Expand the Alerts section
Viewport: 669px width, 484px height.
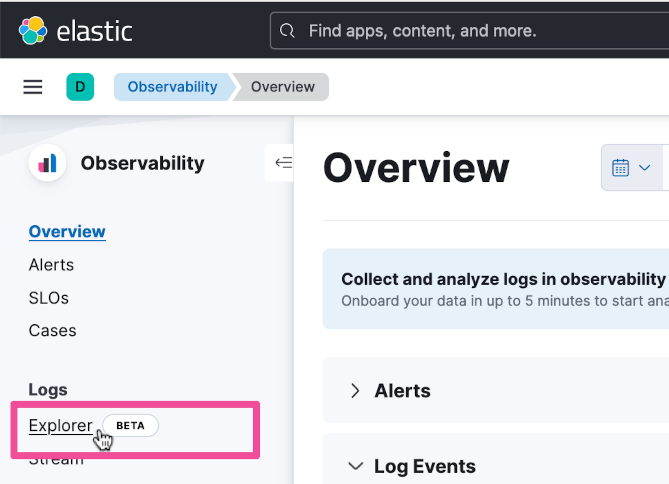tap(355, 391)
